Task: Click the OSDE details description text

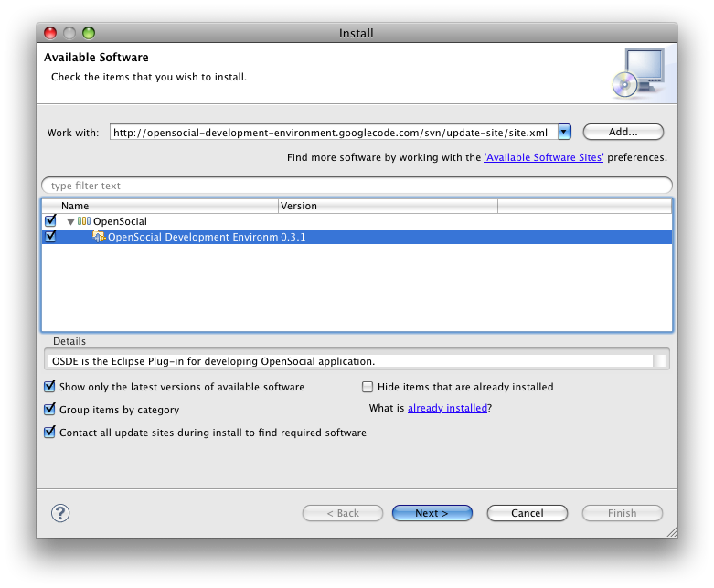Action: coord(213,361)
